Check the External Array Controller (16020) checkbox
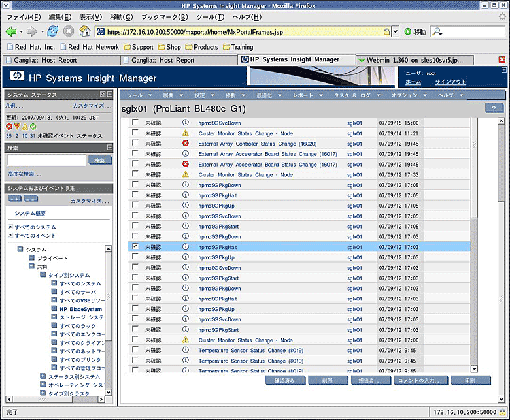Screen dimensions: 510x420 135,143
